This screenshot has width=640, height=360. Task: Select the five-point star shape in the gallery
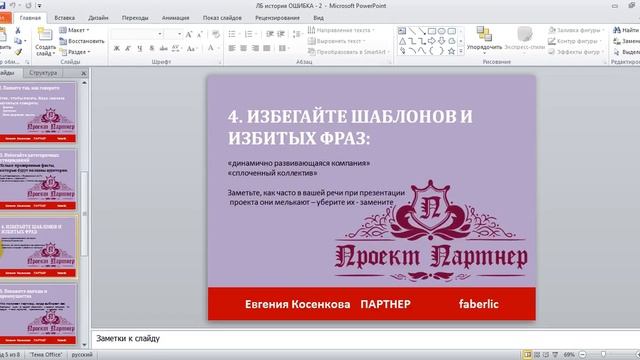coord(451,51)
